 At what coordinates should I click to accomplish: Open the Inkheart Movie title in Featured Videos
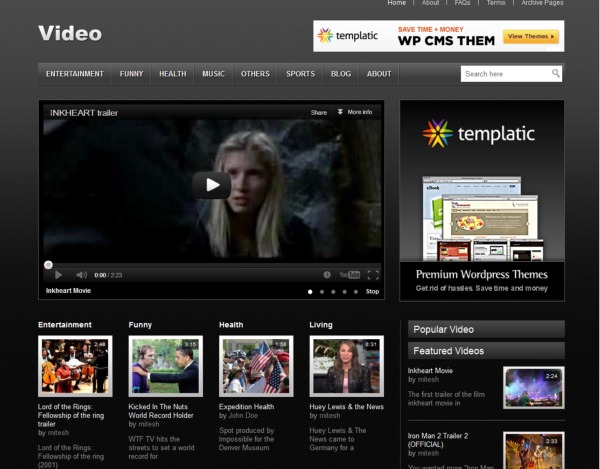click(x=430, y=371)
